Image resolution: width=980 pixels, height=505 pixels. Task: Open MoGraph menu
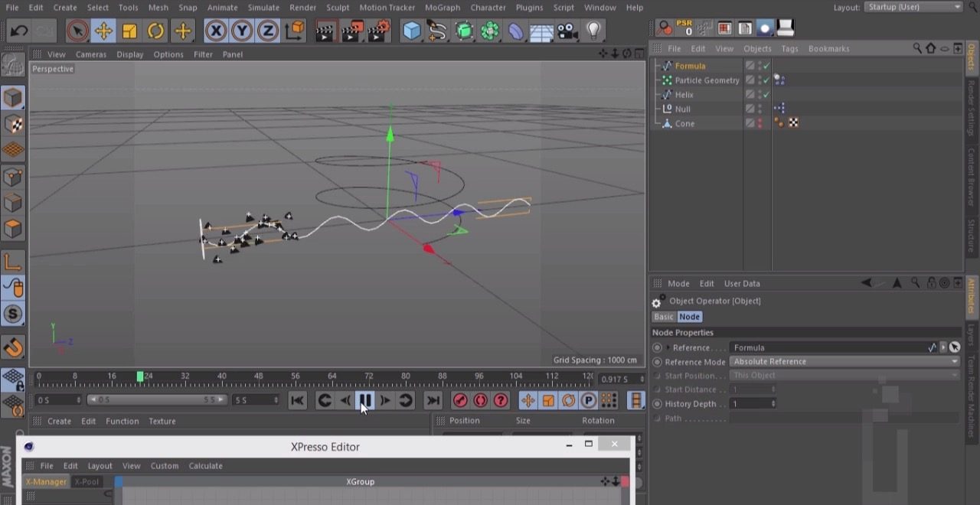click(443, 8)
